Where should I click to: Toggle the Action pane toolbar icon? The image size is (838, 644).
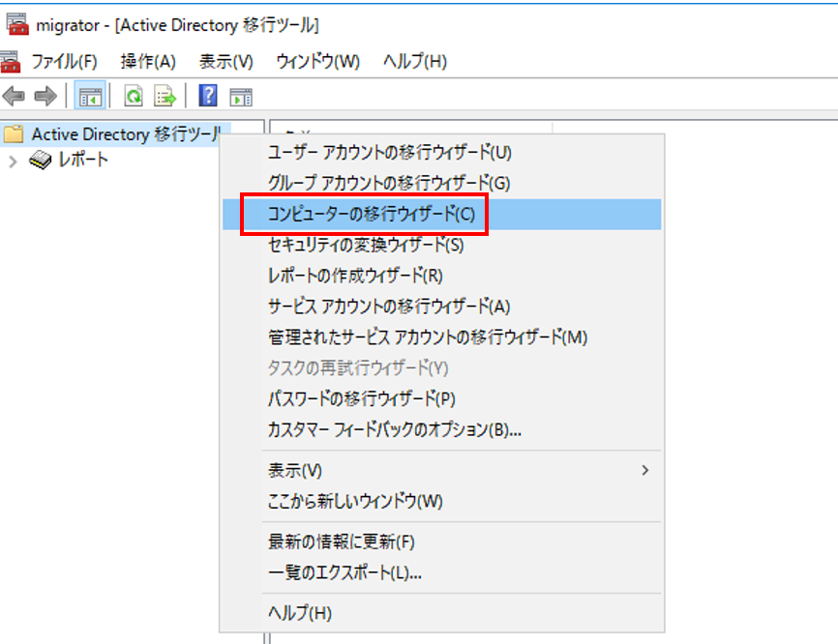click(x=241, y=98)
